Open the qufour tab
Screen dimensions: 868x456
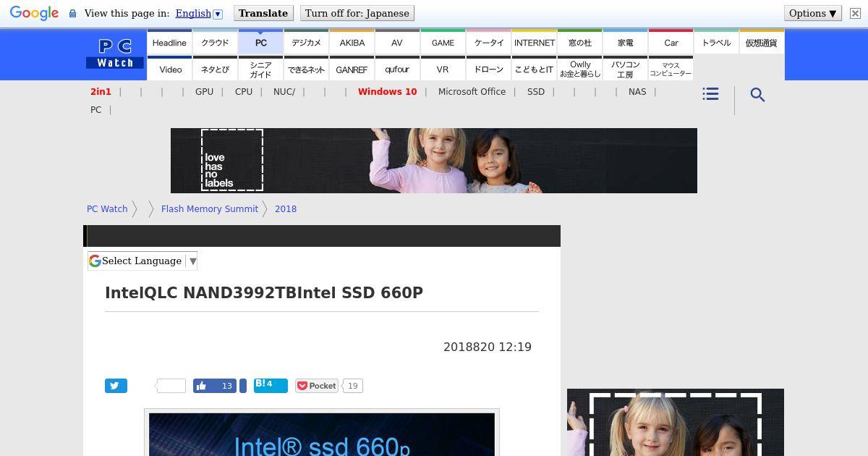397,69
